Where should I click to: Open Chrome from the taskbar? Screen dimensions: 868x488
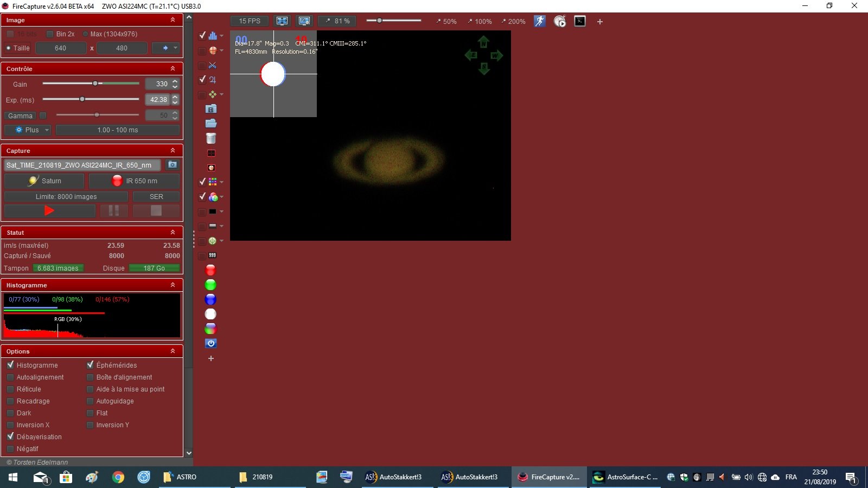[x=118, y=477]
